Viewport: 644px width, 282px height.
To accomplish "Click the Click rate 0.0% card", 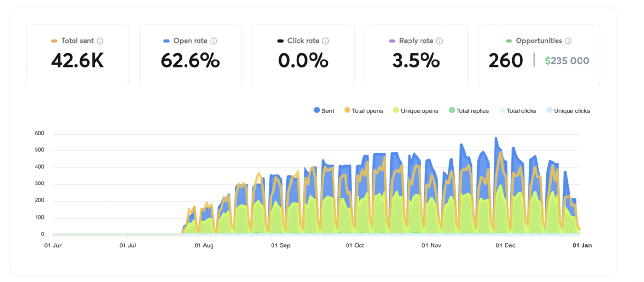I will (x=303, y=55).
